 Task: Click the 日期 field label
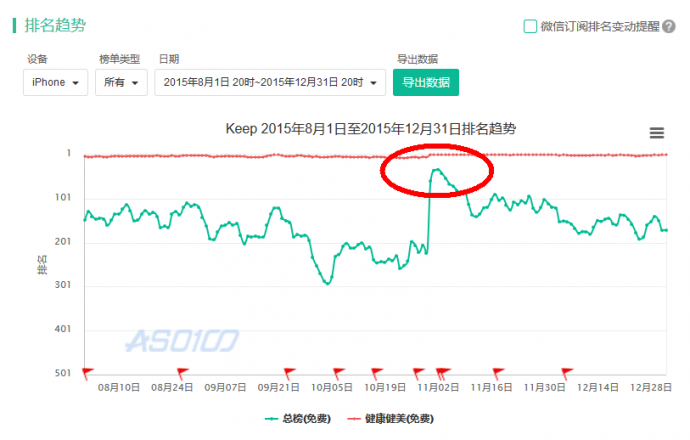pos(169,59)
